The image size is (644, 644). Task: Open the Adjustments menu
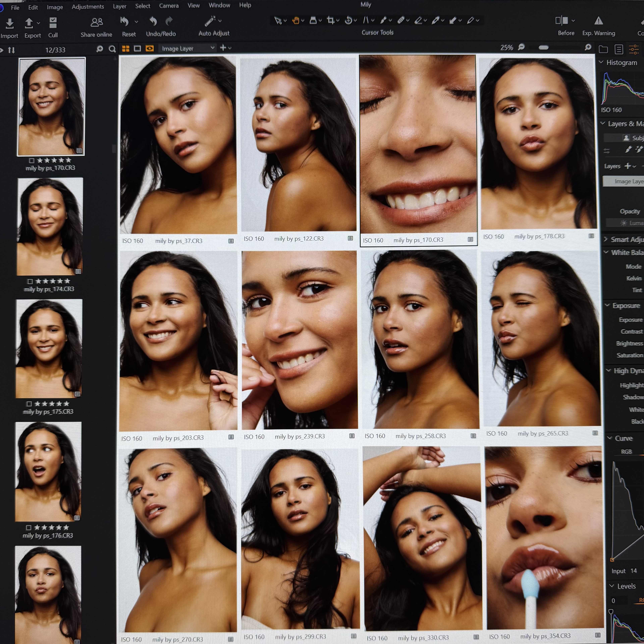pyautogui.click(x=88, y=7)
